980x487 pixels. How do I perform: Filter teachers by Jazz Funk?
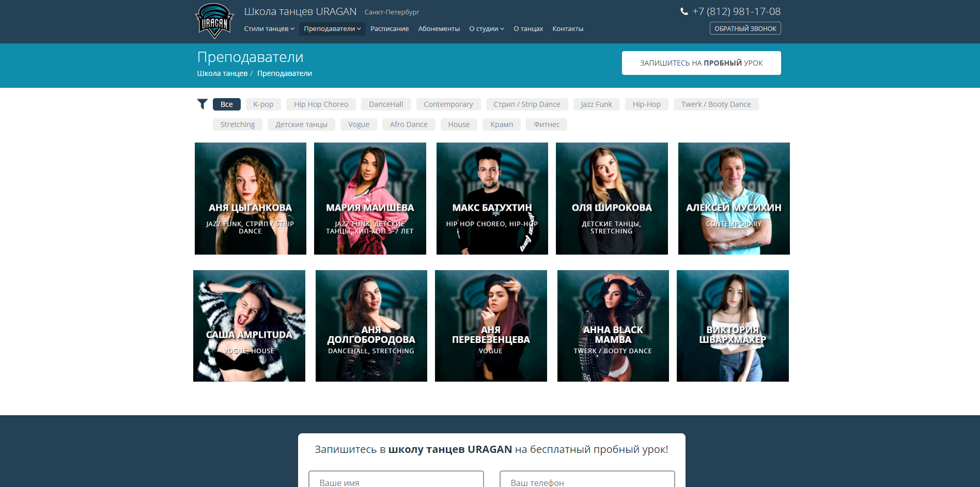pyautogui.click(x=597, y=104)
